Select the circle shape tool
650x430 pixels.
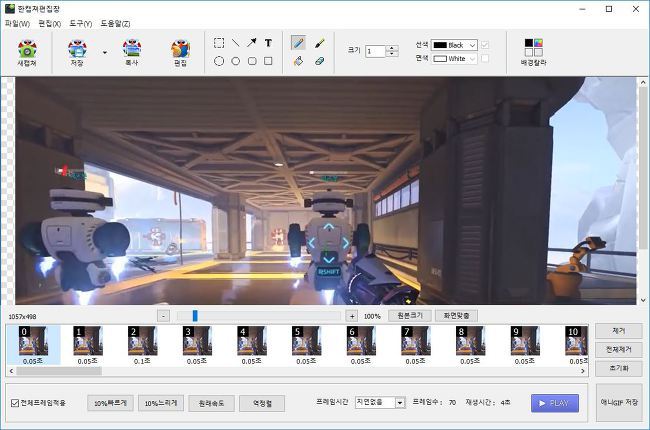pyautogui.click(x=235, y=61)
